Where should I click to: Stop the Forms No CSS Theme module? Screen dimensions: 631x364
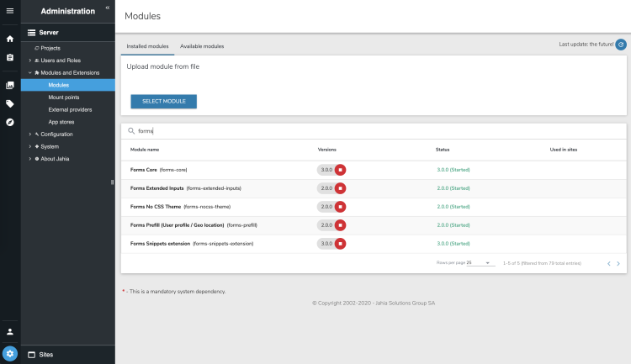[340, 207]
